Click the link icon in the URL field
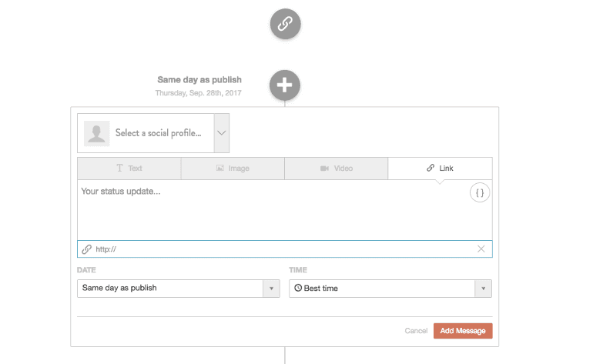The width and height of the screenshot is (593, 364). pyautogui.click(x=86, y=249)
